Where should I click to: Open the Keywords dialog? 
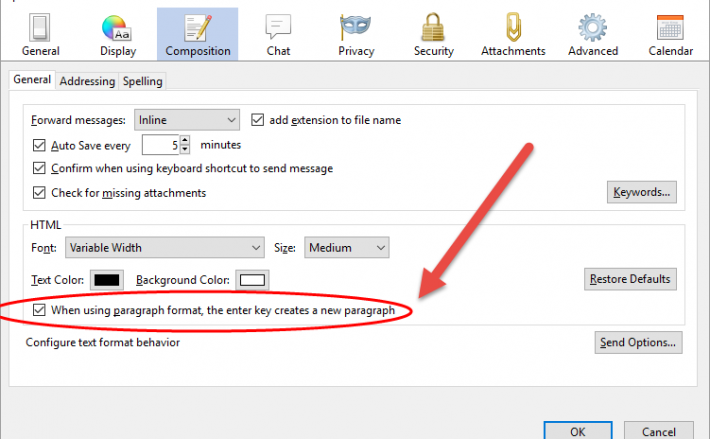tap(642, 192)
